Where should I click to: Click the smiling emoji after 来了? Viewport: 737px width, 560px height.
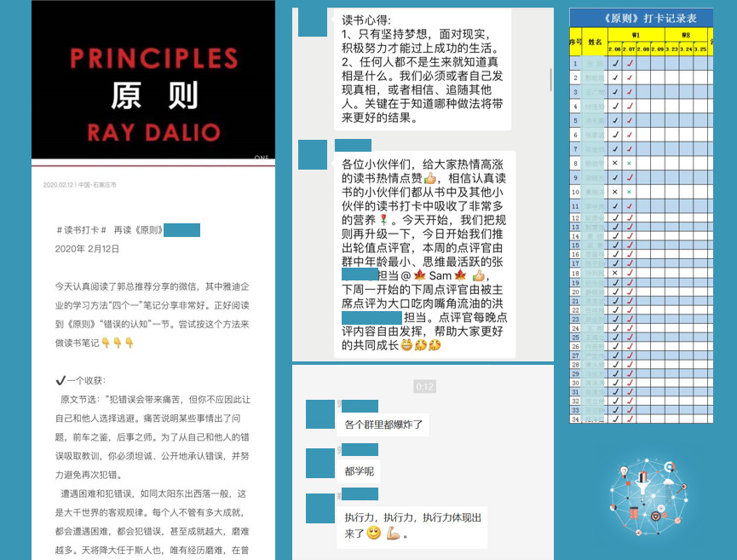pos(373,534)
